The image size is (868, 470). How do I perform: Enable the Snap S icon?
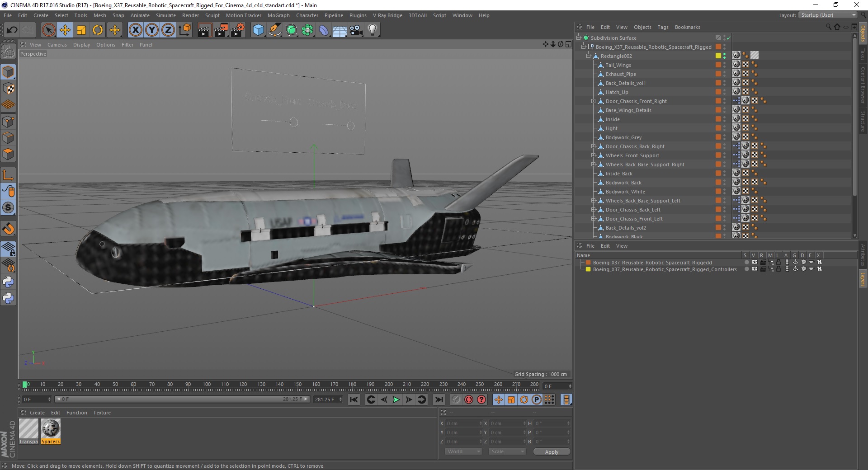[8, 208]
